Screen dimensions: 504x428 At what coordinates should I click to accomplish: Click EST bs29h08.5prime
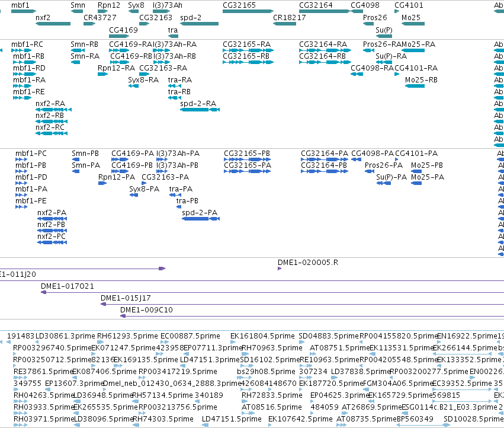266,372
